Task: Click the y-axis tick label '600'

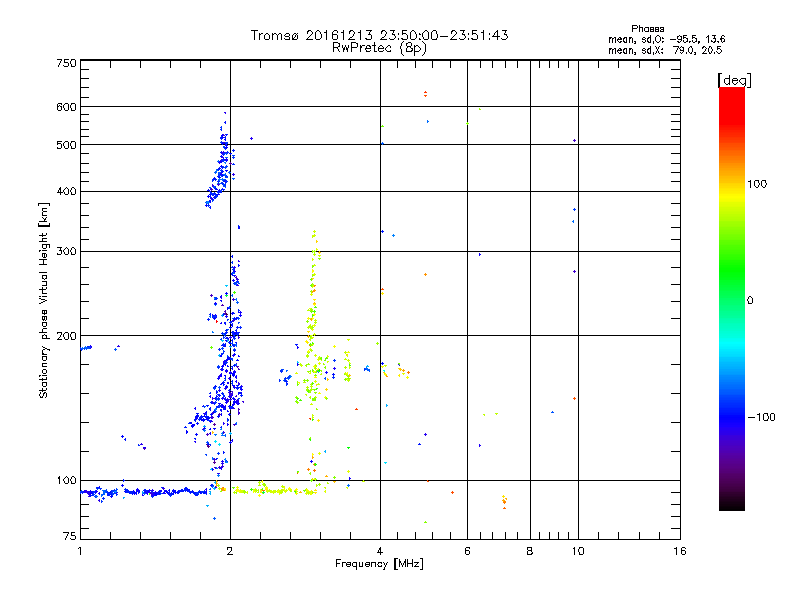Action: coord(66,107)
